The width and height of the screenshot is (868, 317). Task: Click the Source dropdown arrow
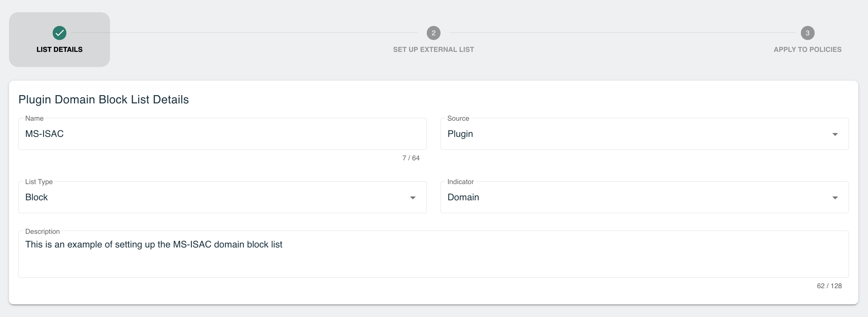835,134
